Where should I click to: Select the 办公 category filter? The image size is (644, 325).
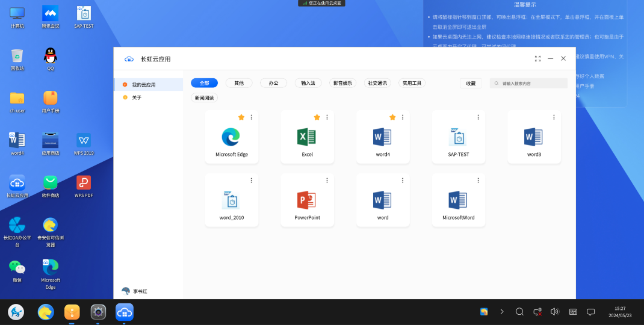(273, 83)
